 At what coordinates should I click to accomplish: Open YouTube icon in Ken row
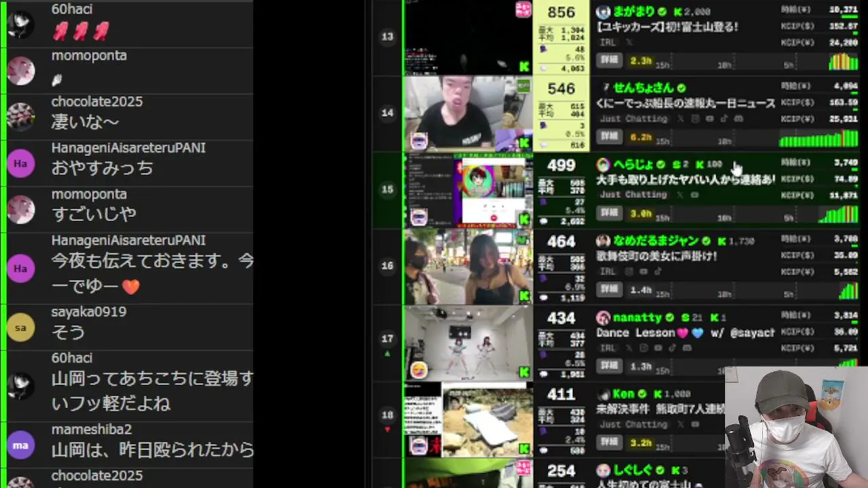(x=695, y=424)
